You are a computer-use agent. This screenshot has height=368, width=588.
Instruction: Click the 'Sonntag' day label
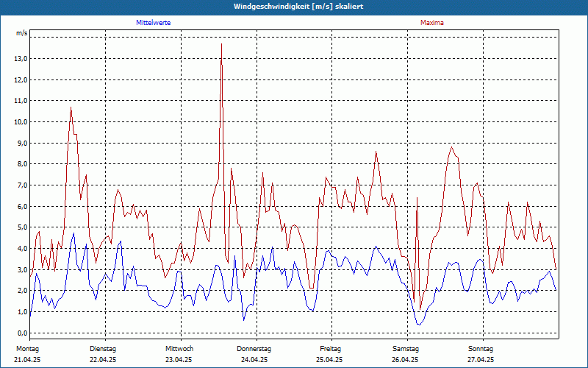[481, 349]
